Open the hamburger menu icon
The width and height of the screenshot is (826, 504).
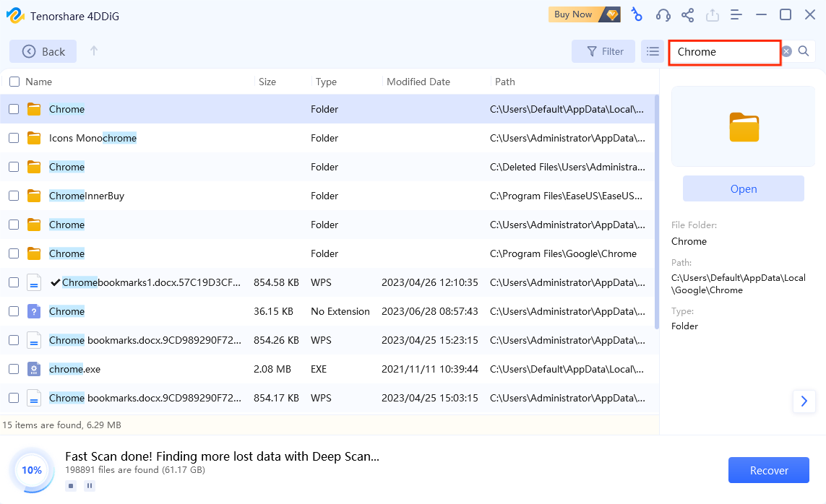[736, 14]
